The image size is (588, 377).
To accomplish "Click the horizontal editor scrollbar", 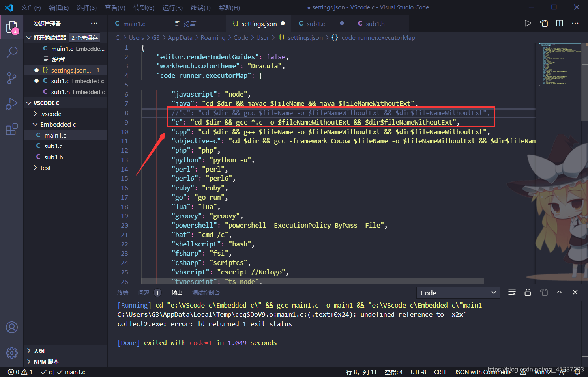I will 312,281.
